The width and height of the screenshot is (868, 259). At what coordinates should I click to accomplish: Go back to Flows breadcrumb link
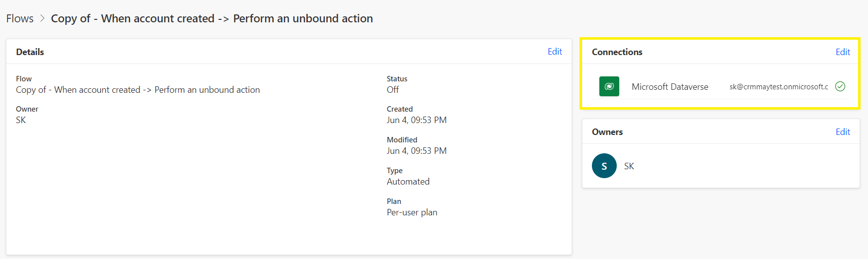(20, 18)
